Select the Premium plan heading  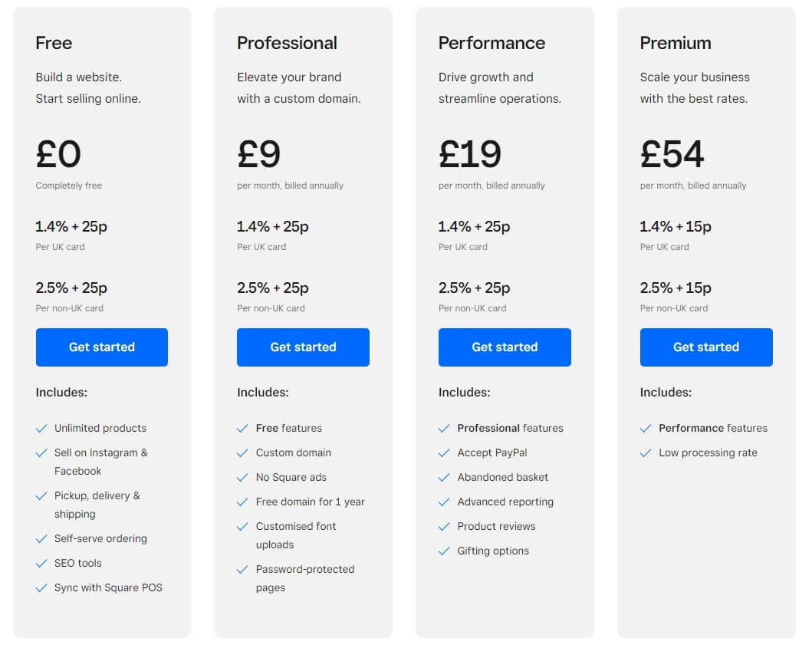click(676, 44)
